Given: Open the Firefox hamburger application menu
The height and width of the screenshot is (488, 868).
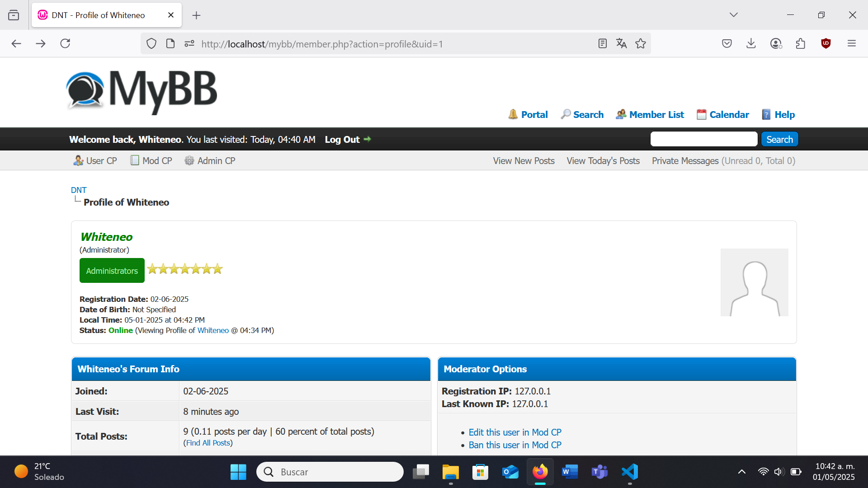Looking at the screenshot, I should [x=852, y=43].
